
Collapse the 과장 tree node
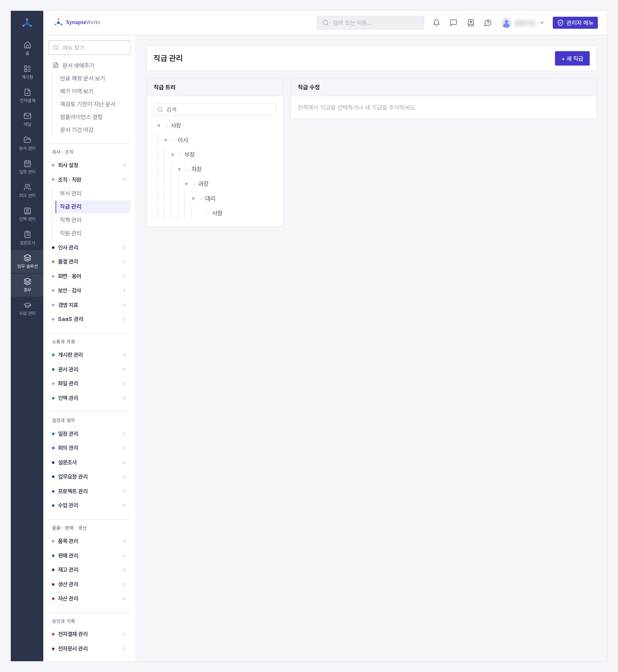(186, 184)
